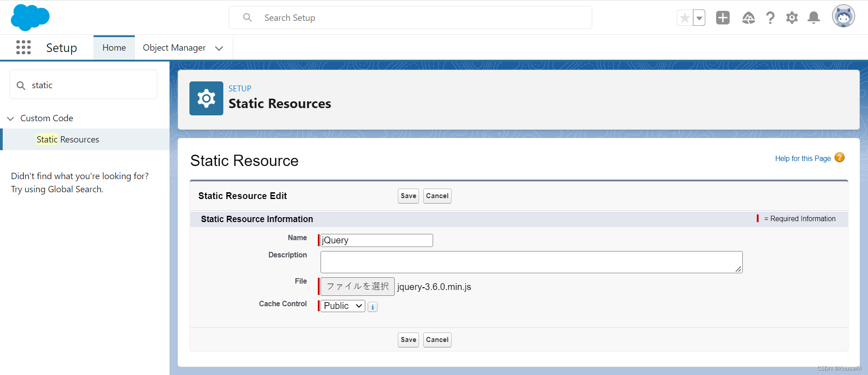This screenshot has height=375, width=868.
Task: Switch to the Object Manager tab
Action: coord(174,47)
